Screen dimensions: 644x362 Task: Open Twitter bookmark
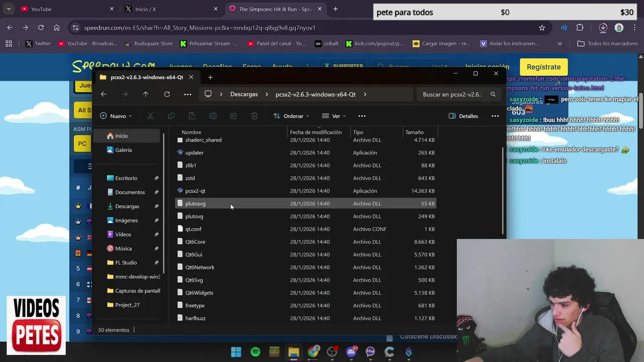tap(38, 43)
